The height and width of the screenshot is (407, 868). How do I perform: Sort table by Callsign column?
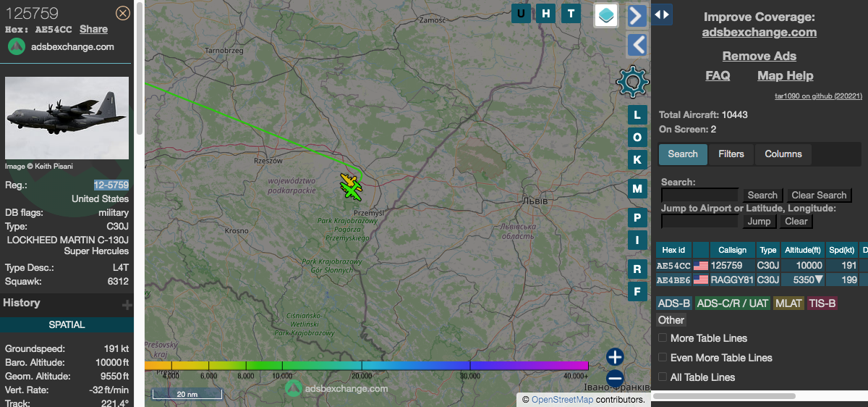coord(732,250)
